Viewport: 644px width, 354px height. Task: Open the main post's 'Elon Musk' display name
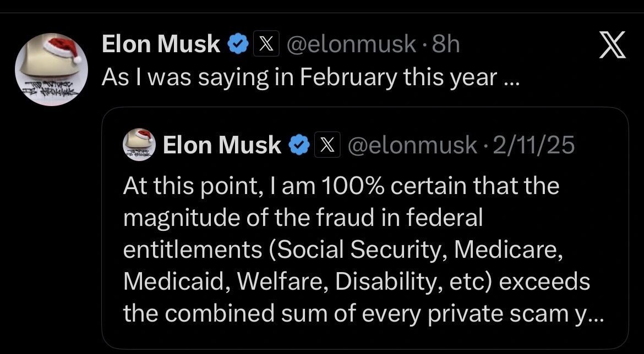point(161,45)
